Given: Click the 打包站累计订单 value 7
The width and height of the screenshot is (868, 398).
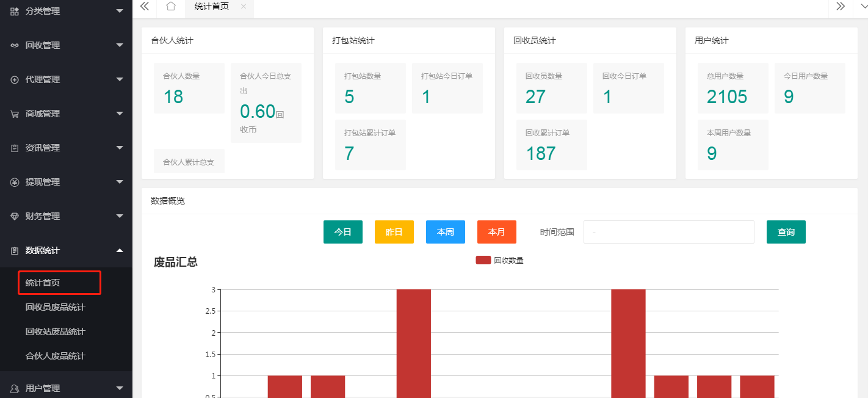Looking at the screenshot, I should pyautogui.click(x=349, y=153).
